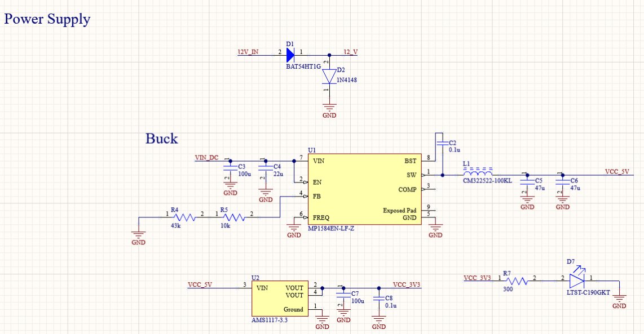Image resolution: width=644 pixels, height=334 pixels.
Task: Select the D2 1N4148 diode symbol
Action: point(329,77)
